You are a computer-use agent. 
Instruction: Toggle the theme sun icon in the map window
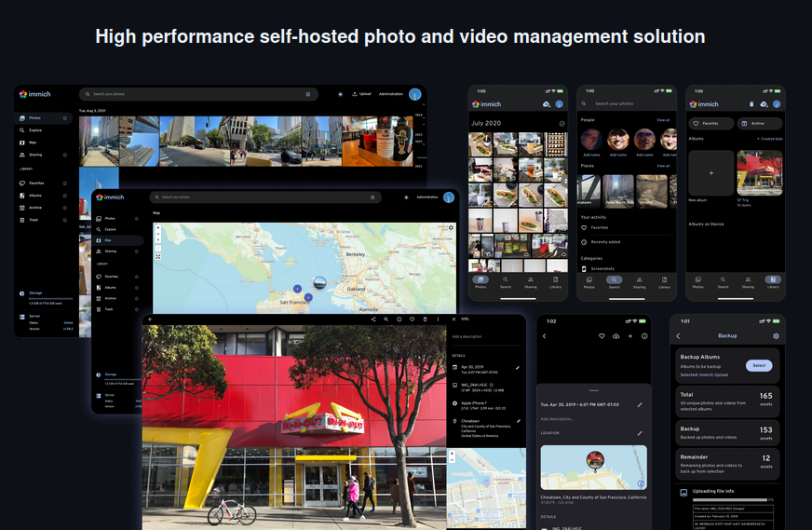click(406, 197)
